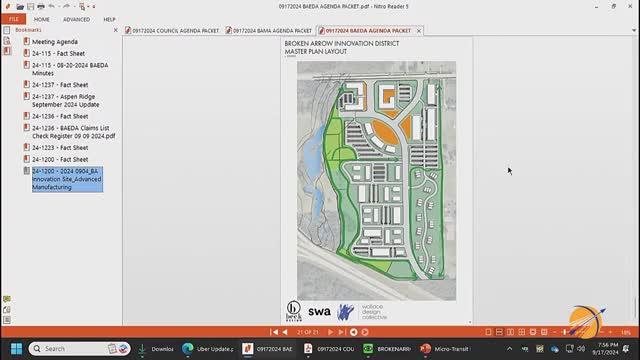Set facing pages view layout
This screenshot has height=360, width=640.
[x=510, y=332]
